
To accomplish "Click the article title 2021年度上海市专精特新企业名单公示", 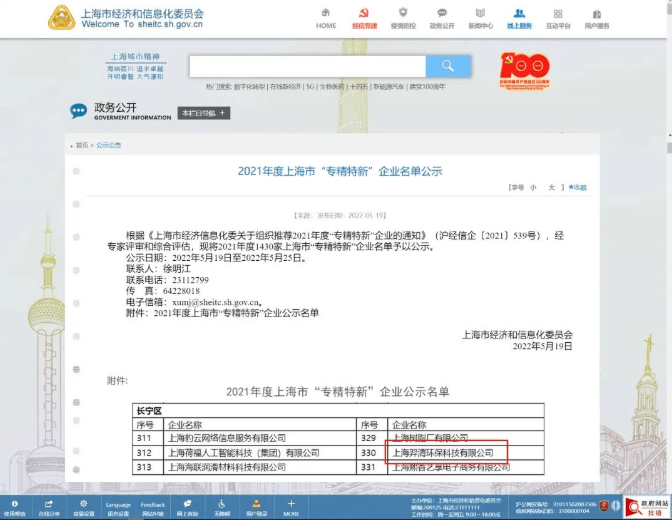I will (340, 171).
